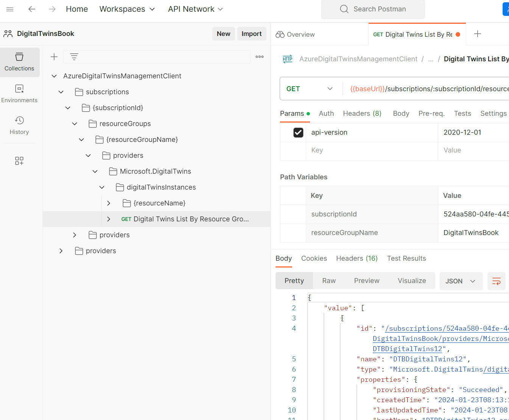Collapse the Microsoft.DigitalTwins folder

click(x=95, y=171)
